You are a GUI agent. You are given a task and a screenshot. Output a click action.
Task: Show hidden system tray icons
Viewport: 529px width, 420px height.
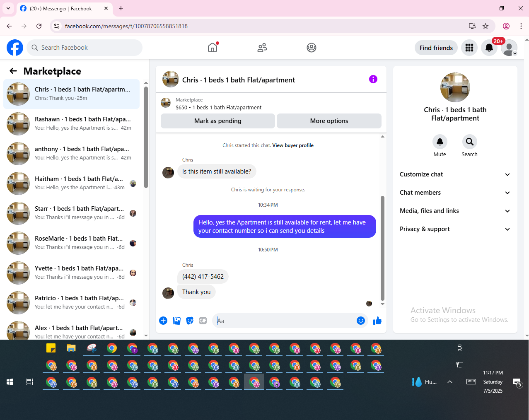pos(450,382)
